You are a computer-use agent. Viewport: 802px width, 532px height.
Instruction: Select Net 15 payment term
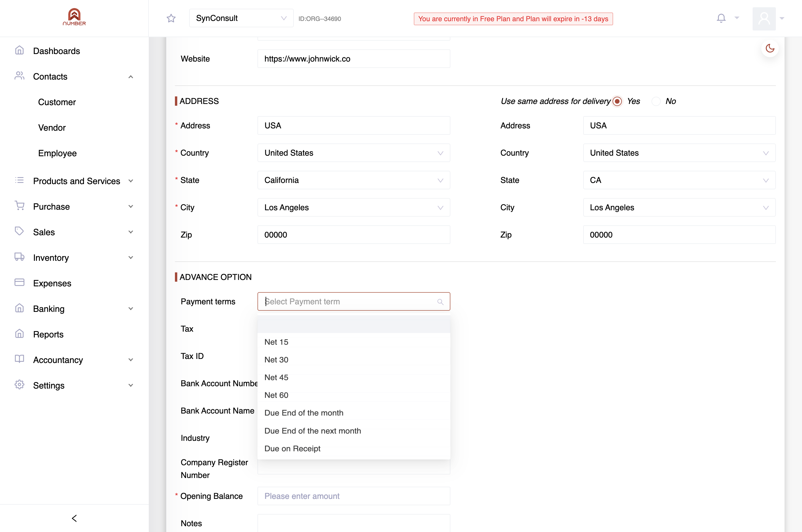[x=354, y=342]
